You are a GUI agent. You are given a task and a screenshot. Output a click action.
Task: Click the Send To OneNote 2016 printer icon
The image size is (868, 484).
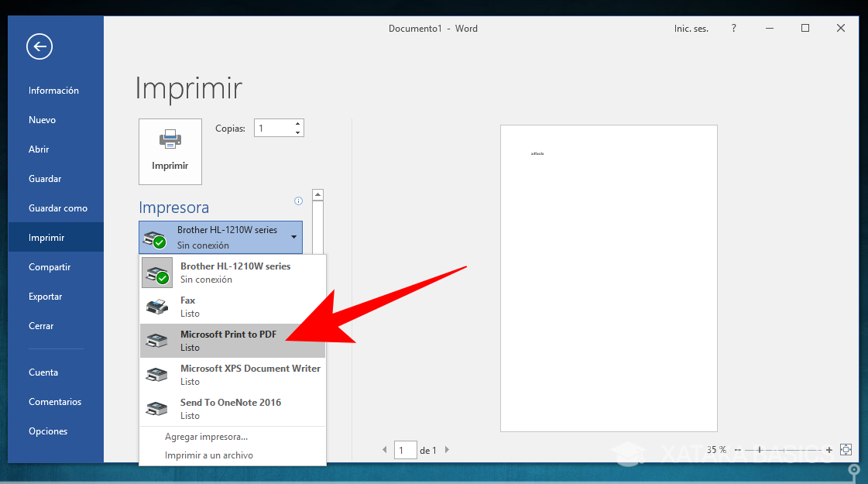pos(156,408)
